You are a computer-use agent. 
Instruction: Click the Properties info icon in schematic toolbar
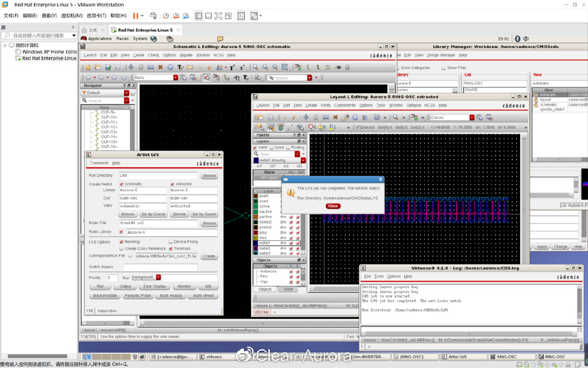[170, 67]
